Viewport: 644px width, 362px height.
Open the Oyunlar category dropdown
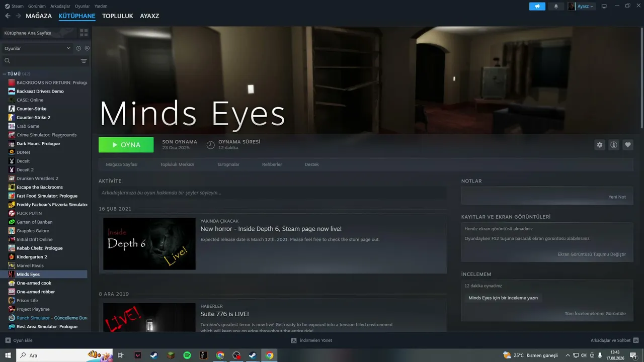tap(37, 48)
